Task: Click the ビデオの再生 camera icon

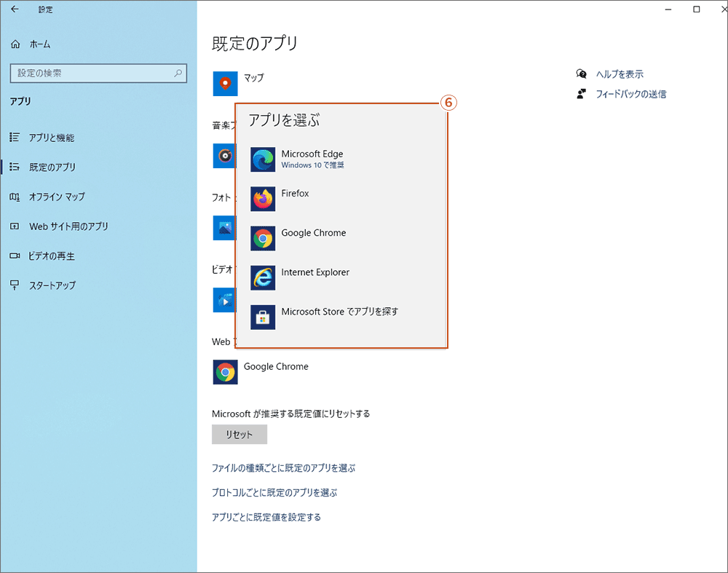Action: point(15,256)
